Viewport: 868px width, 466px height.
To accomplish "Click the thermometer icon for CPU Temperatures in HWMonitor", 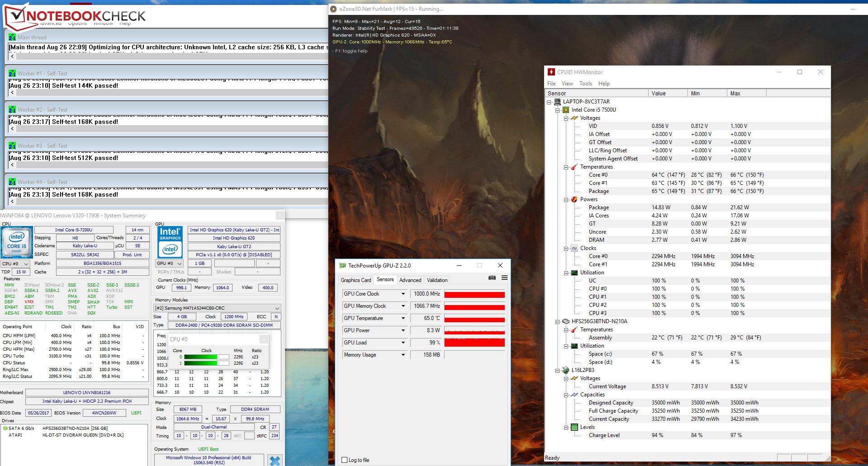I will coord(574,167).
